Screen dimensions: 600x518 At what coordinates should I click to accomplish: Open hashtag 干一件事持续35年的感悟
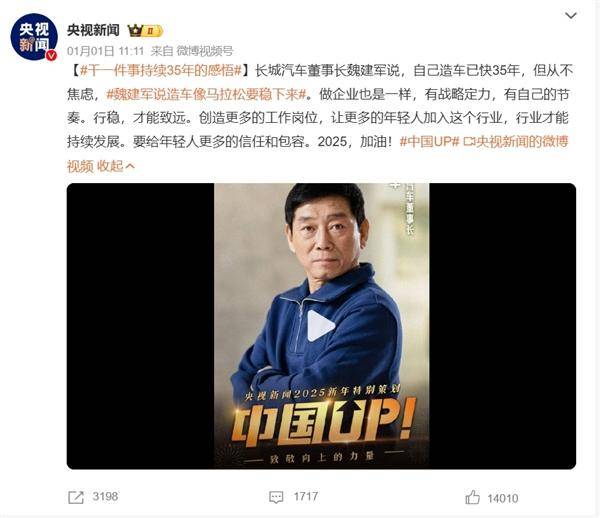tap(161, 71)
